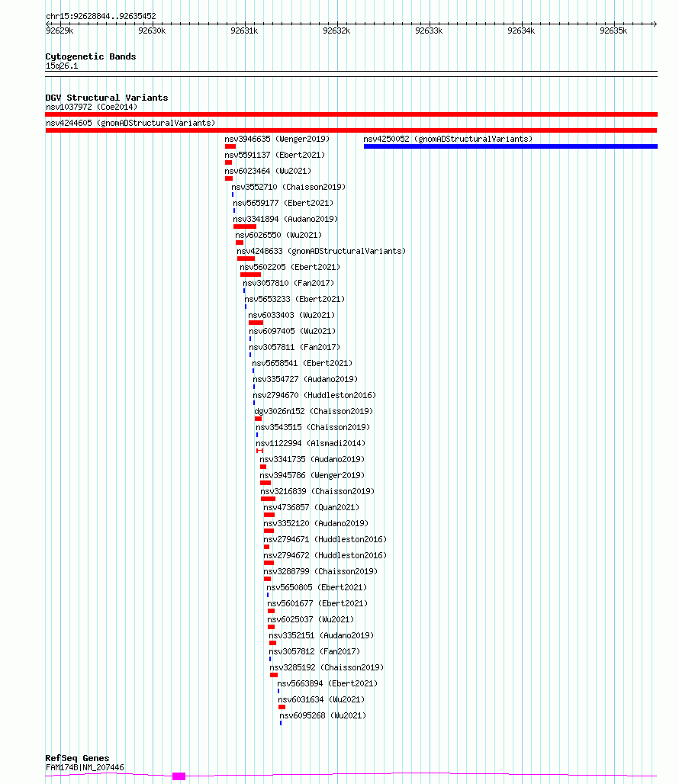Click the 92632k ruler position
The height and width of the screenshot is (784, 679).
[x=336, y=31]
